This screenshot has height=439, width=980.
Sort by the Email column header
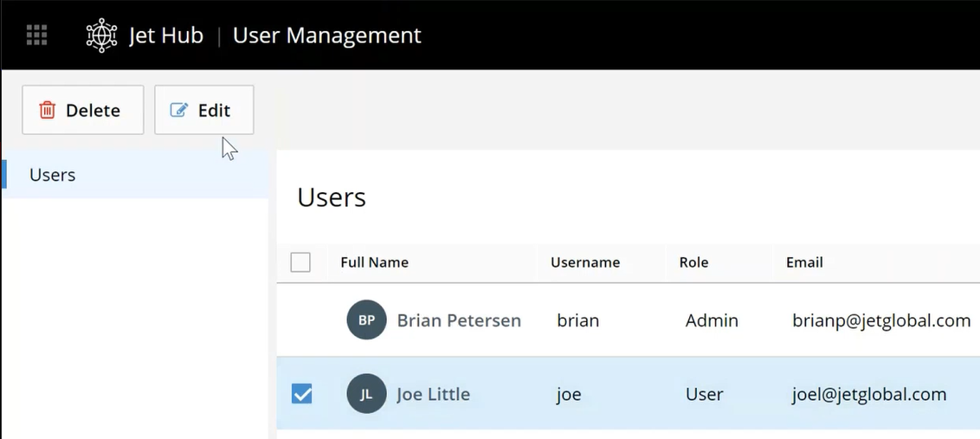[804, 262]
